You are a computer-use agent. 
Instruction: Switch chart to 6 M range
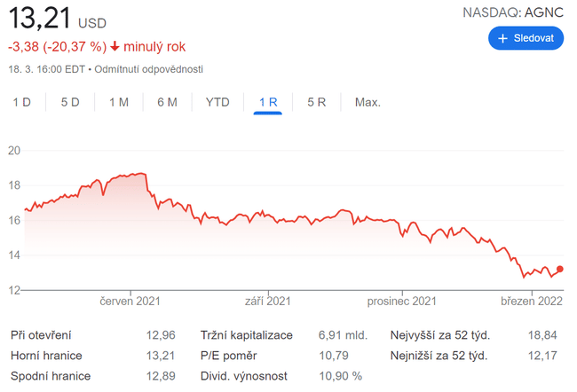167,102
